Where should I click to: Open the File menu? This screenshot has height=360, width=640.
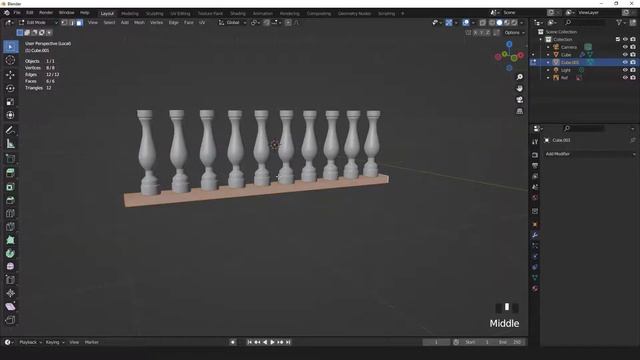[x=17, y=13]
